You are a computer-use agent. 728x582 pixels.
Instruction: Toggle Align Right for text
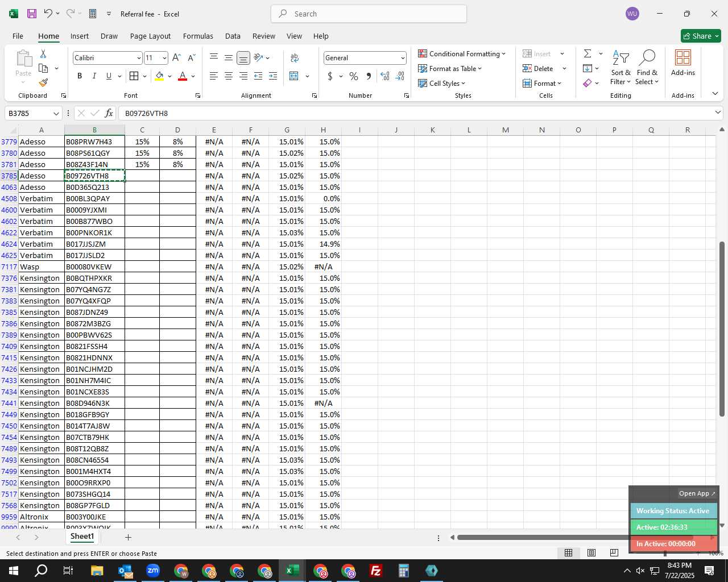pos(243,76)
